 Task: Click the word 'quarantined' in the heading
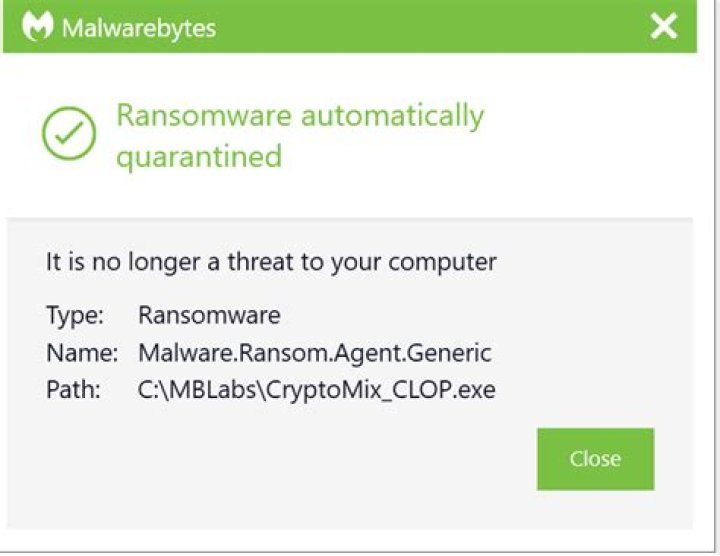tap(199, 156)
